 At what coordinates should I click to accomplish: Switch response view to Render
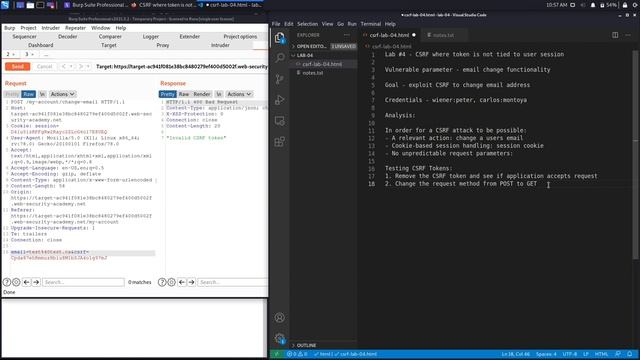point(202,94)
